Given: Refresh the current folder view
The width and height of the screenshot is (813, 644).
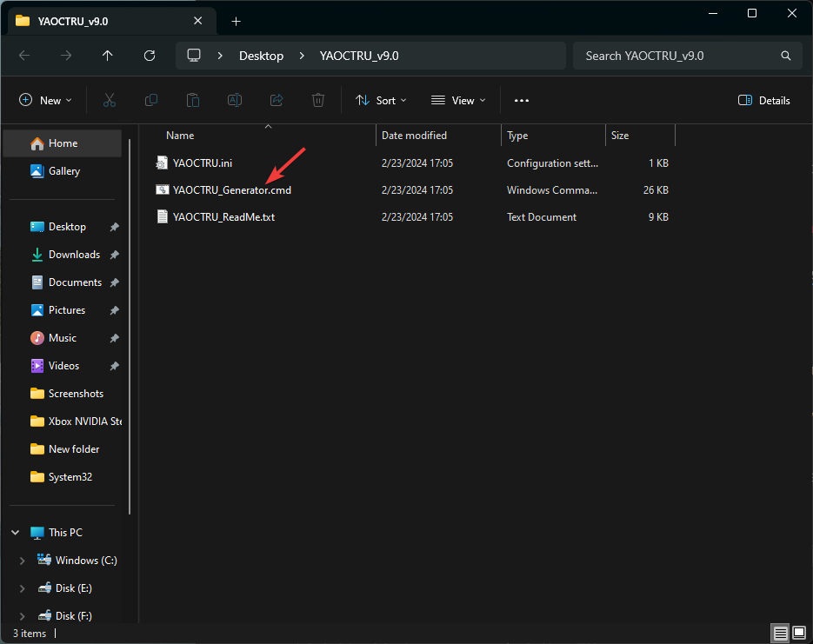Looking at the screenshot, I should click(150, 56).
